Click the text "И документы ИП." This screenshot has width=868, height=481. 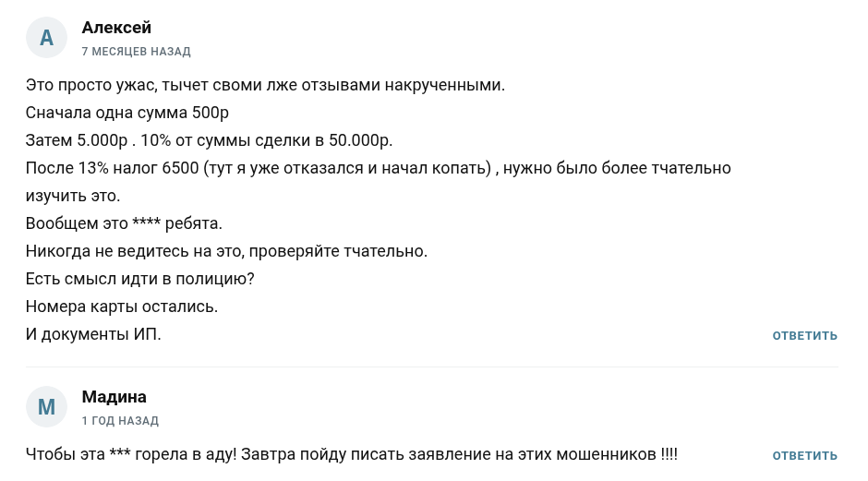(x=93, y=334)
